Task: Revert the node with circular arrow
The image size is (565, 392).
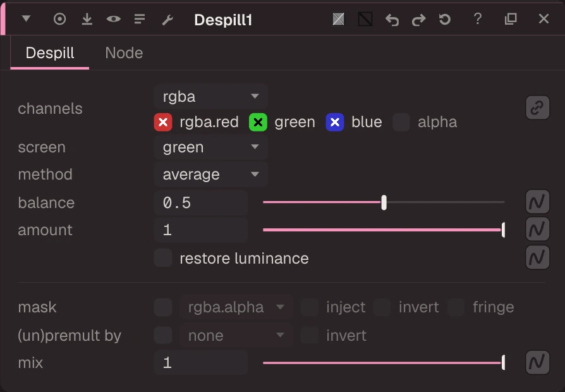Action: coord(445,19)
